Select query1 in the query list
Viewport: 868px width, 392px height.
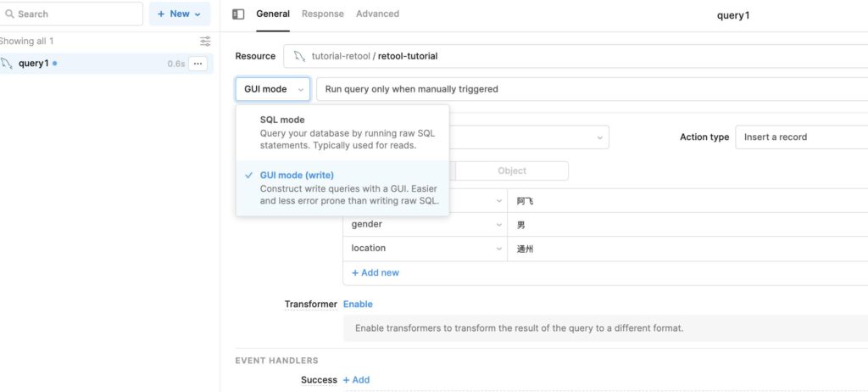click(106, 64)
